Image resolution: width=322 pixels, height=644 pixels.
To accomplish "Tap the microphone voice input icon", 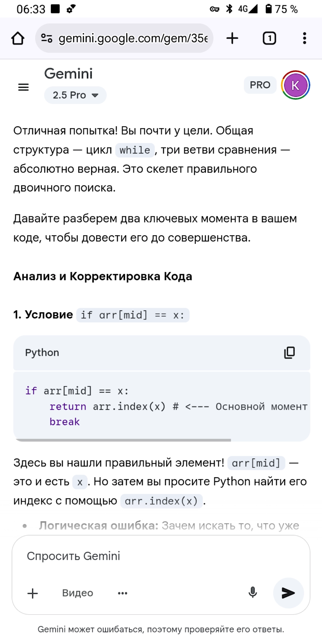I will pyautogui.click(x=253, y=593).
